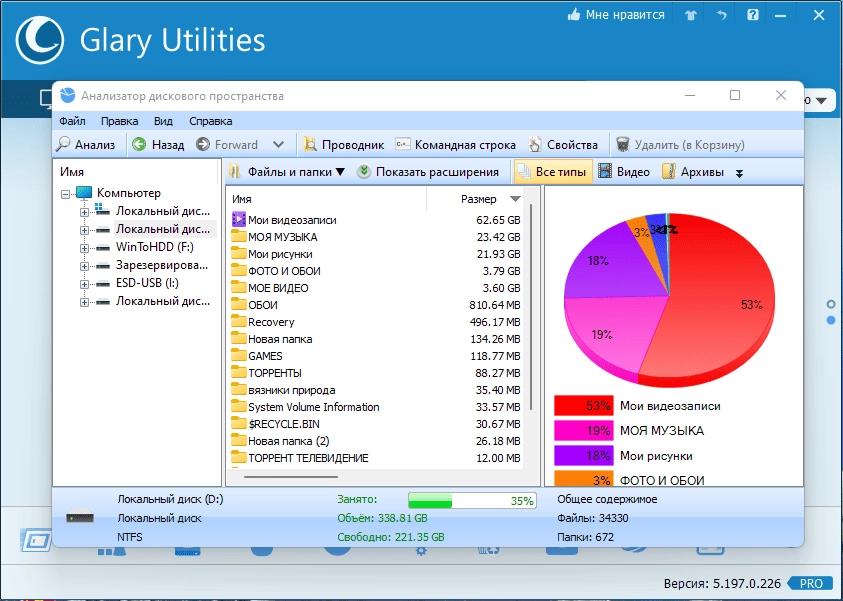Select the Видео filter
The image size is (843, 601).
(x=624, y=172)
